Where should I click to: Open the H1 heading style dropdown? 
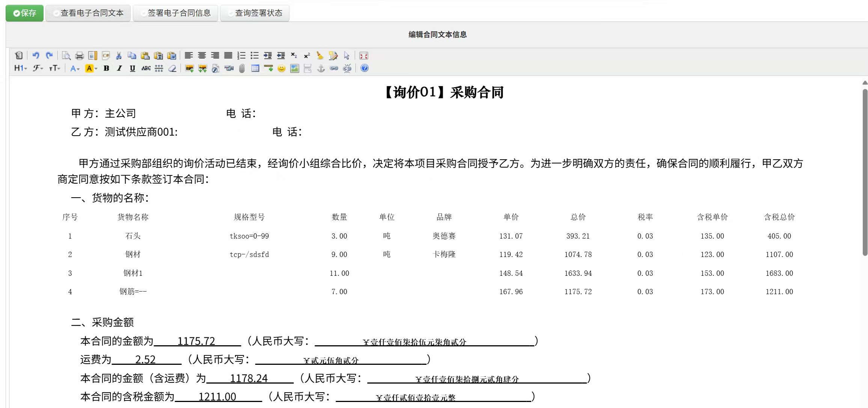click(19, 68)
